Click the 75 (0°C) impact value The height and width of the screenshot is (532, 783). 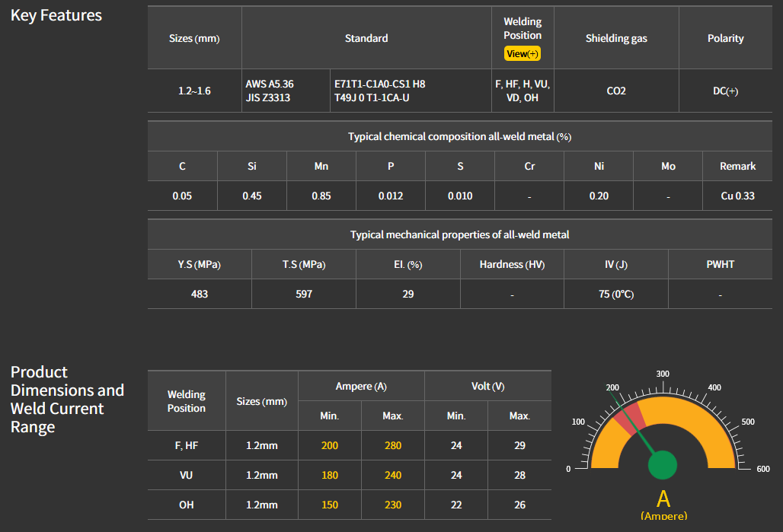tap(615, 294)
